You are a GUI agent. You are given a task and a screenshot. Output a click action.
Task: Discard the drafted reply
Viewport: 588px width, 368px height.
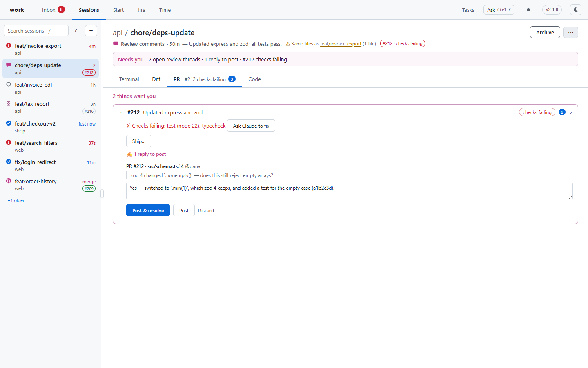tap(206, 211)
